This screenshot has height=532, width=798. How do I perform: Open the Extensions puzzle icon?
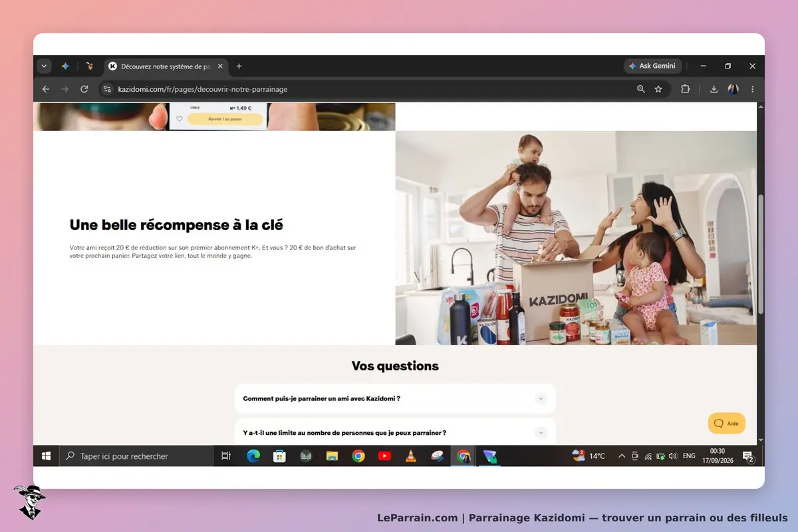point(686,89)
